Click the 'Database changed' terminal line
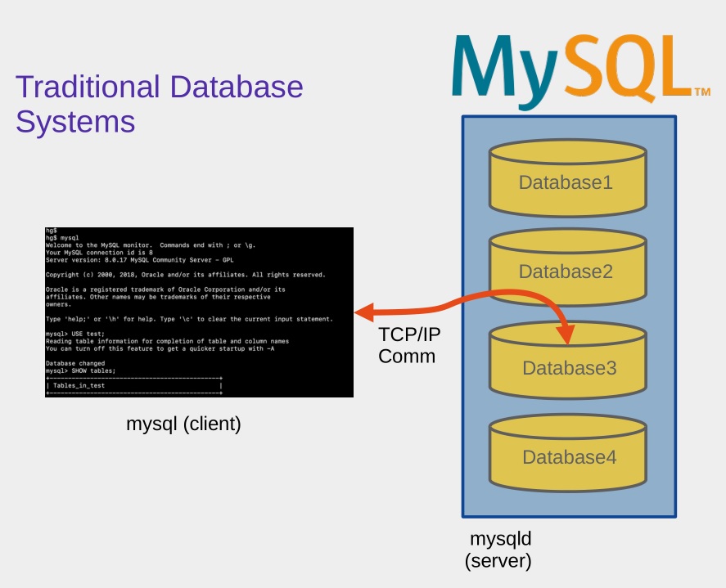 point(75,363)
